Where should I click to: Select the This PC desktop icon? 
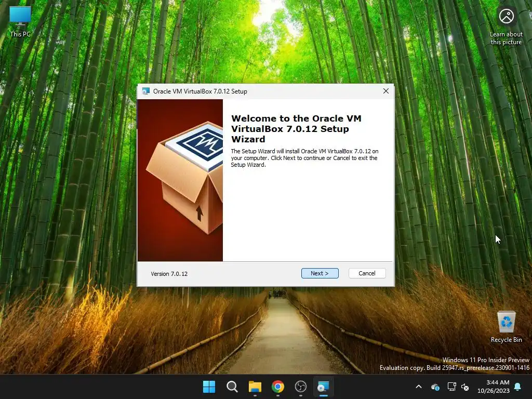tap(20, 21)
